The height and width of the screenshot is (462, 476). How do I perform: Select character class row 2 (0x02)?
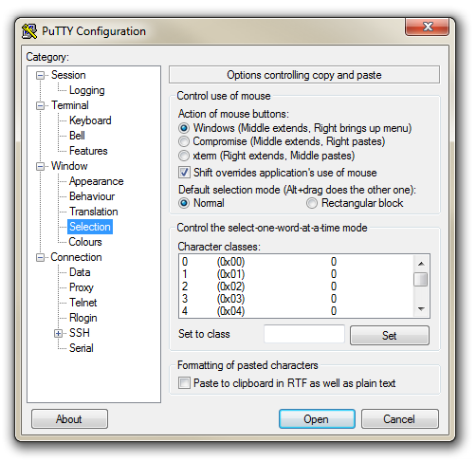[x=296, y=286]
